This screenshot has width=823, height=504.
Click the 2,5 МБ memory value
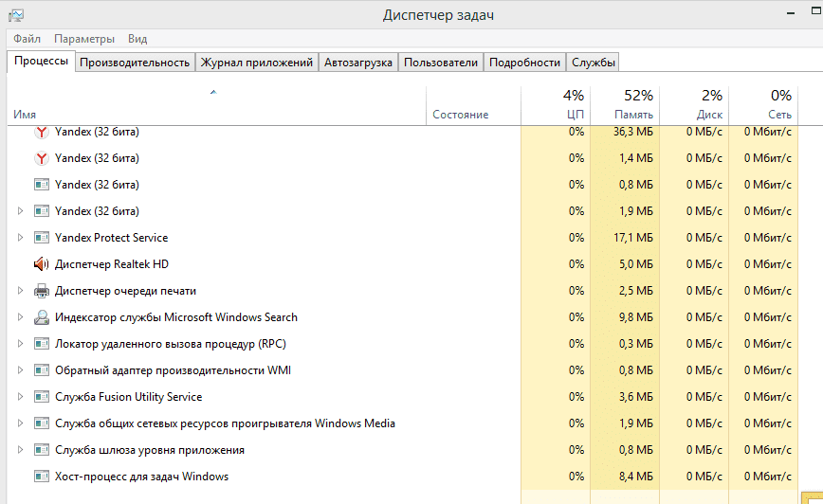636,291
